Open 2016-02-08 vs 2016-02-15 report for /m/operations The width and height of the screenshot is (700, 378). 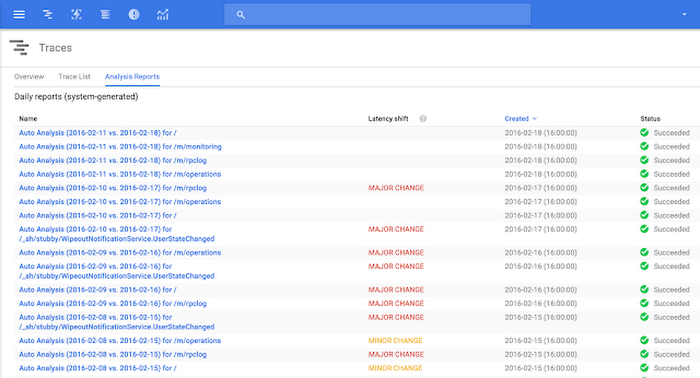(x=120, y=341)
